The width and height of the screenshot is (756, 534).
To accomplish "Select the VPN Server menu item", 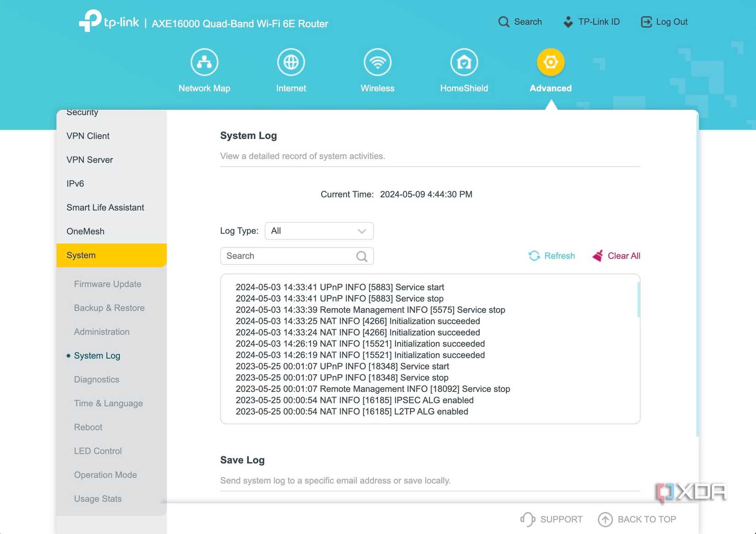I will click(89, 160).
